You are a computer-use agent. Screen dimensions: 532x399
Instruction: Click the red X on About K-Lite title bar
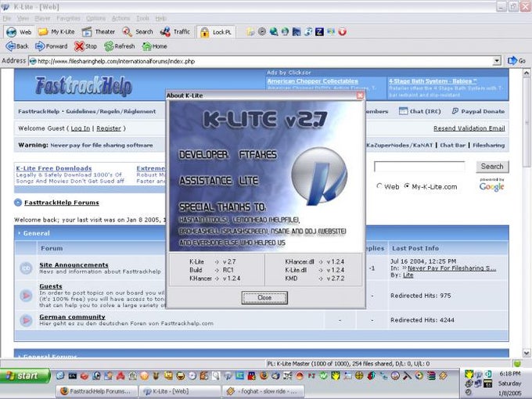pos(361,95)
